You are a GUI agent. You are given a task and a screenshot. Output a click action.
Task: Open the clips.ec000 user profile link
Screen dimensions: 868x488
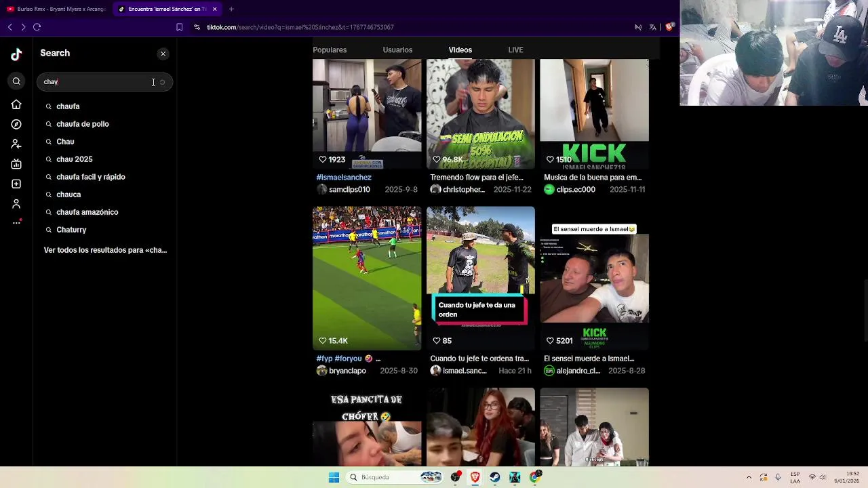(576, 190)
